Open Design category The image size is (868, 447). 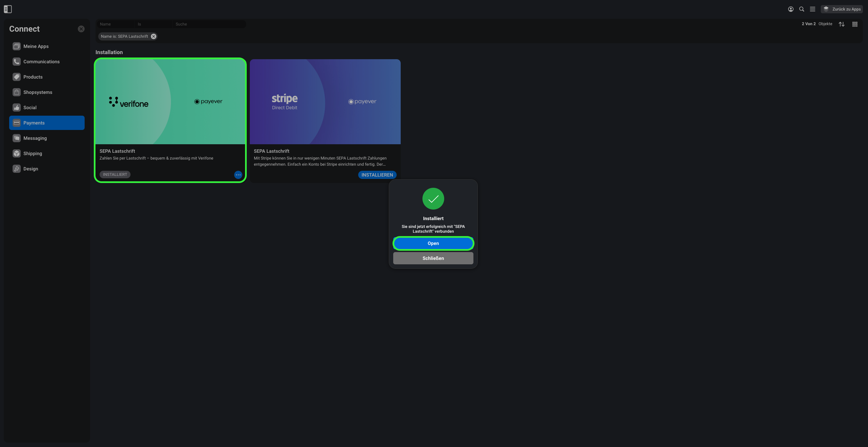pos(47,169)
